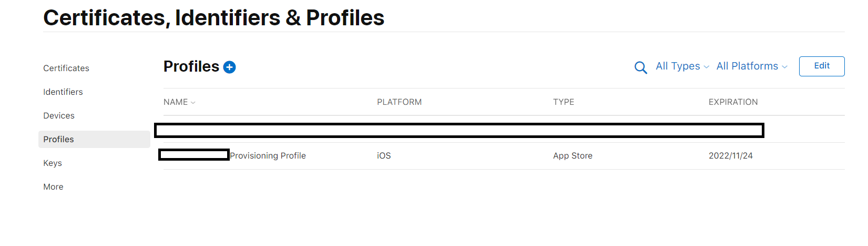Click the blue plus icon beside Profiles

(229, 67)
